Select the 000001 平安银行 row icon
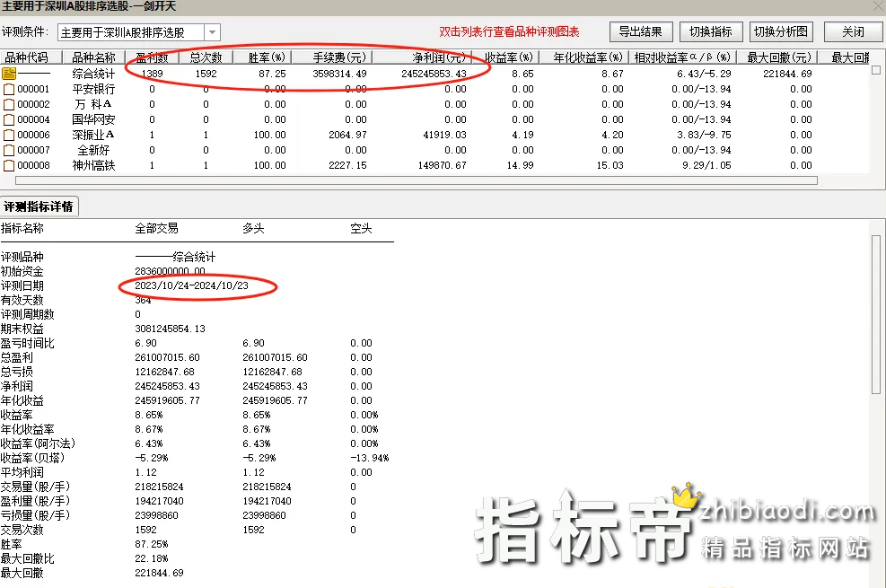The height and width of the screenshot is (588, 886). click(8, 89)
